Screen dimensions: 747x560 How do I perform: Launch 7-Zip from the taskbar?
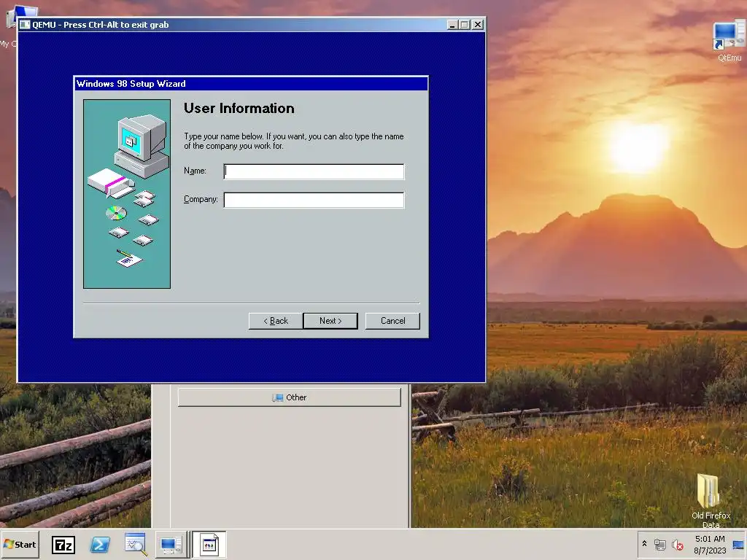(x=63, y=544)
